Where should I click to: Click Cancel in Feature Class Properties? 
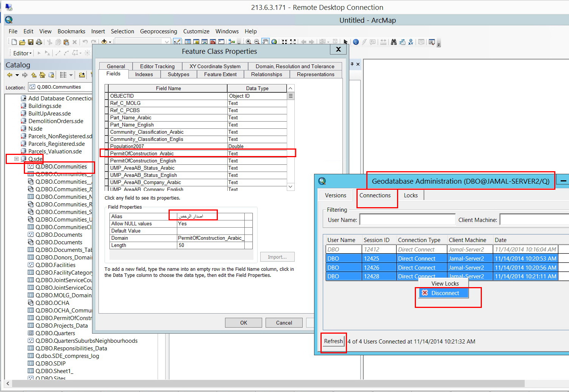click(284, 323)
